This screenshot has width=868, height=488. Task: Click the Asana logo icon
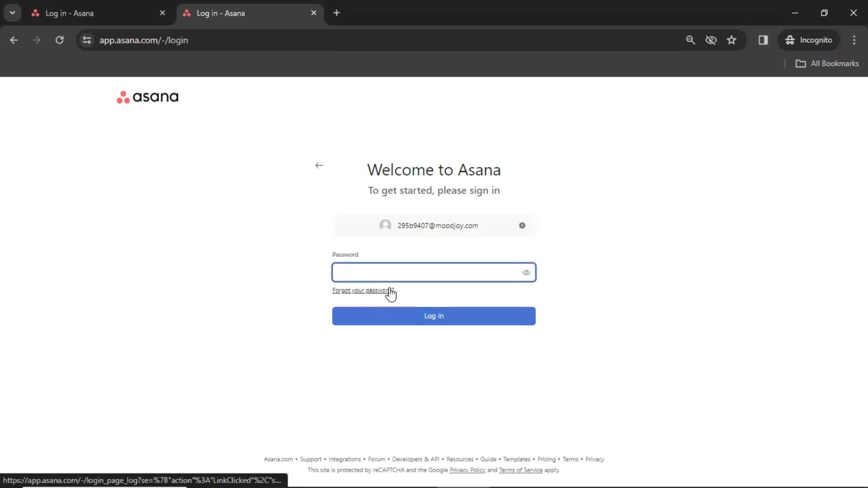[x=122, y=97]
